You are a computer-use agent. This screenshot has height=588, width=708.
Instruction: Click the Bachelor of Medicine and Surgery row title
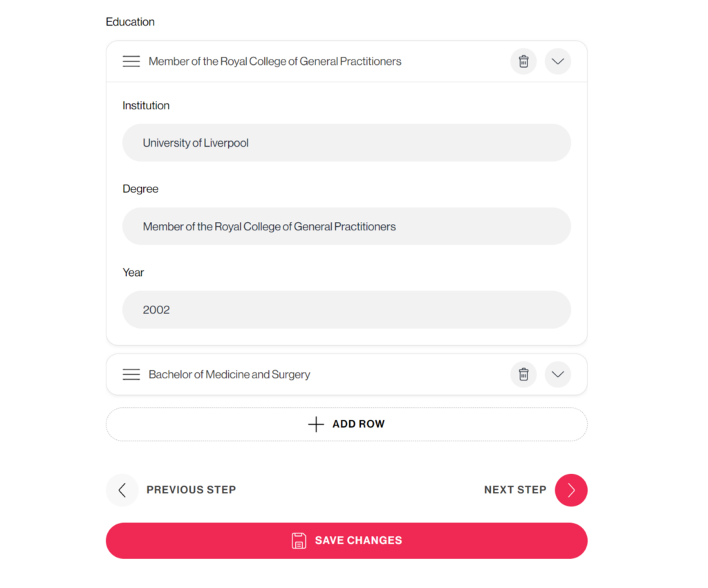[x=230, y=374]
